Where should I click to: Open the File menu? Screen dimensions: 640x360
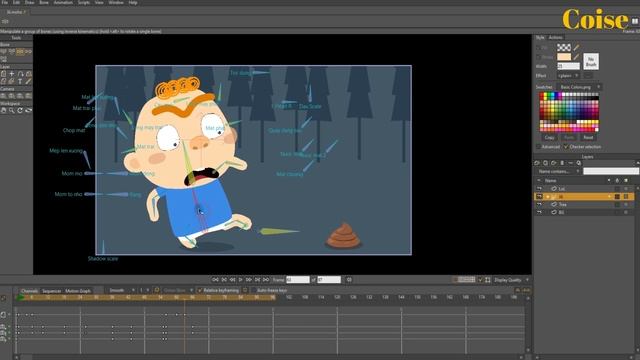[x=4, y=2]
